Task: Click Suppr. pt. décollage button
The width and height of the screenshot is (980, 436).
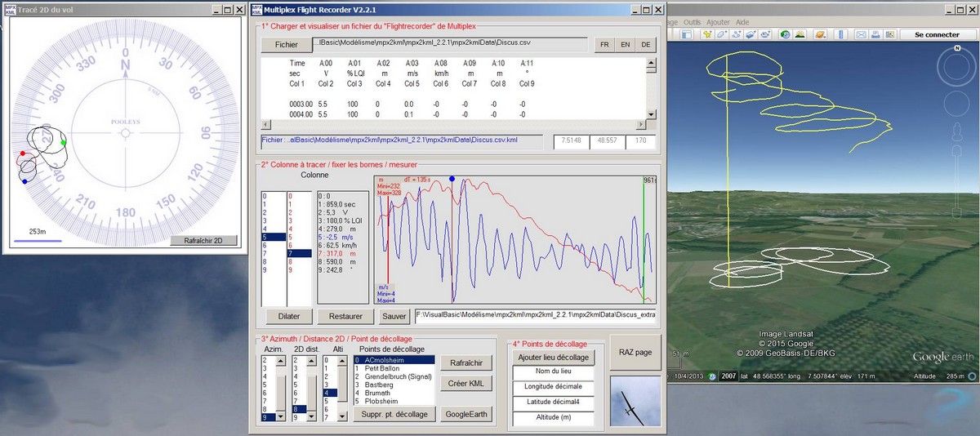Action: [394, 414]
